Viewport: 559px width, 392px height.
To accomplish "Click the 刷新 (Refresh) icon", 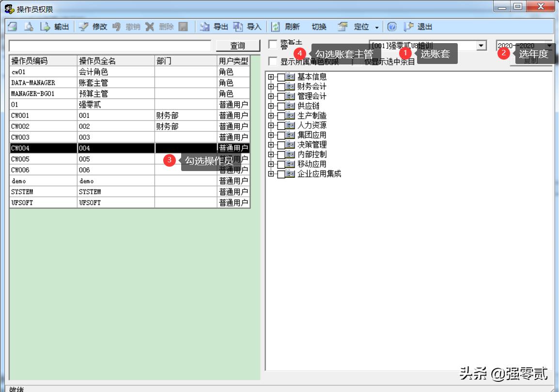I will 284,27.
